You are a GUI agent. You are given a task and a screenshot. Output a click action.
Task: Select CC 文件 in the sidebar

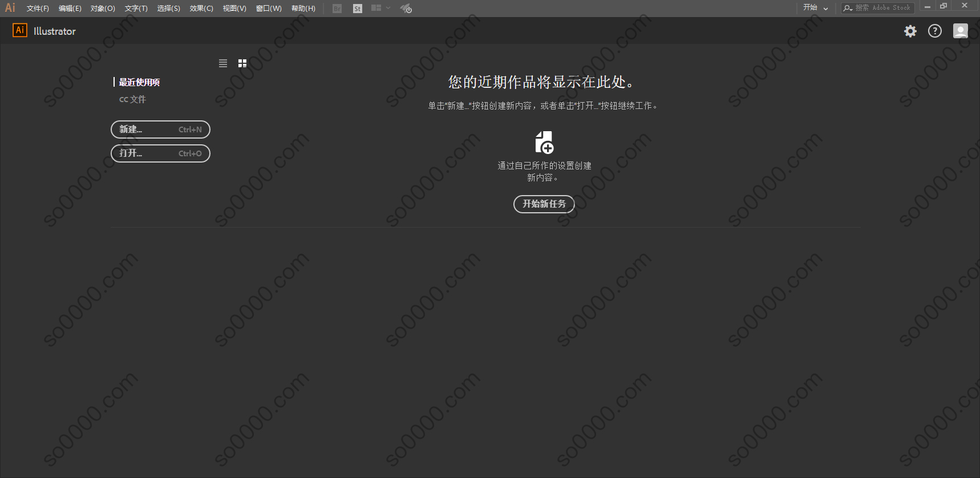click(x=132, y=99)
